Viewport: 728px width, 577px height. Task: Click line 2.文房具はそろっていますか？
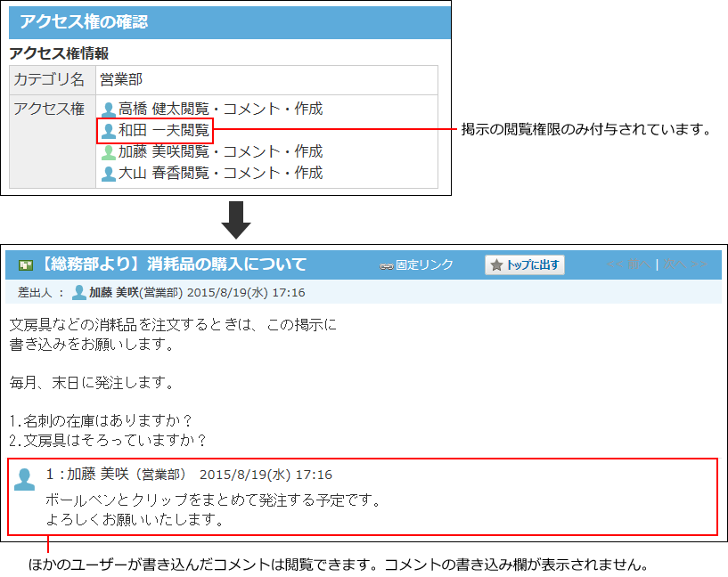pos(108,441)
